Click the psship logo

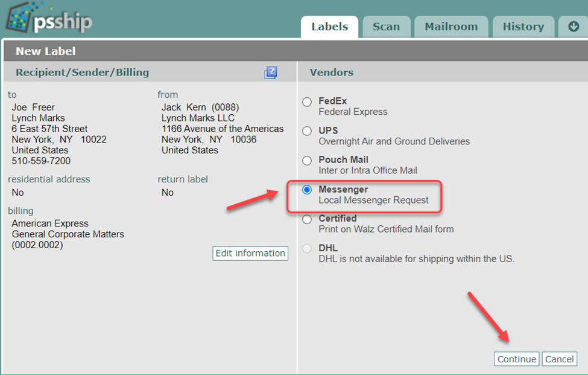(x=49, y=19)
